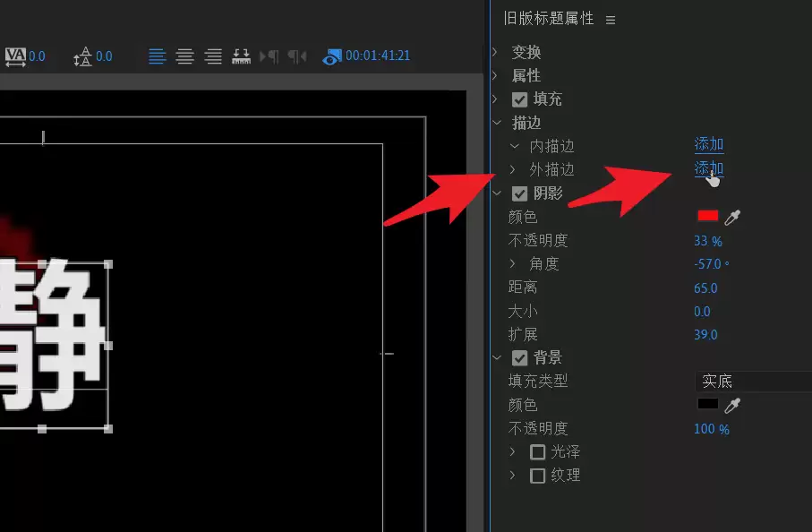Click 添加 link for 内描边
This screenshot has width=812, height=532.
coord(709,144)
